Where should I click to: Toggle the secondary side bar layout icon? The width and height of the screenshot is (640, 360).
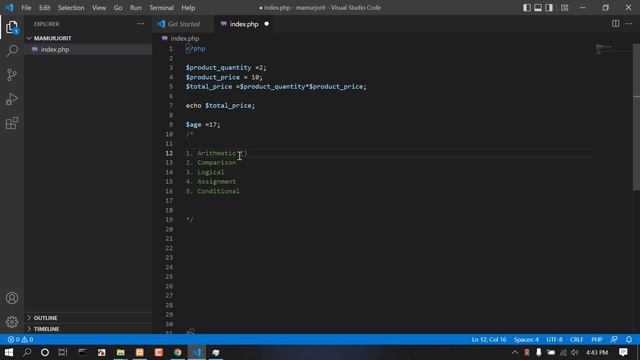coord(549,8)
